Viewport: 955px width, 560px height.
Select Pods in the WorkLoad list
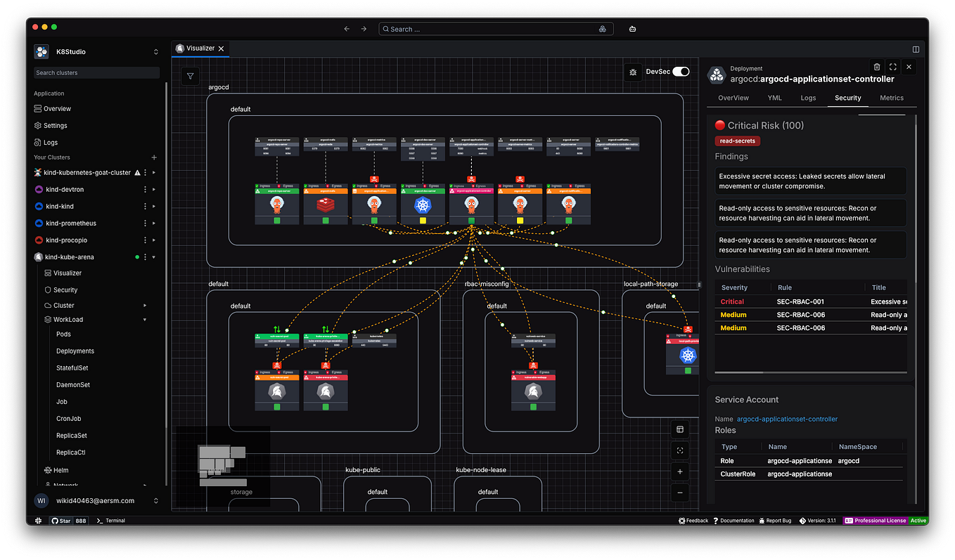[x=63, y=334]
